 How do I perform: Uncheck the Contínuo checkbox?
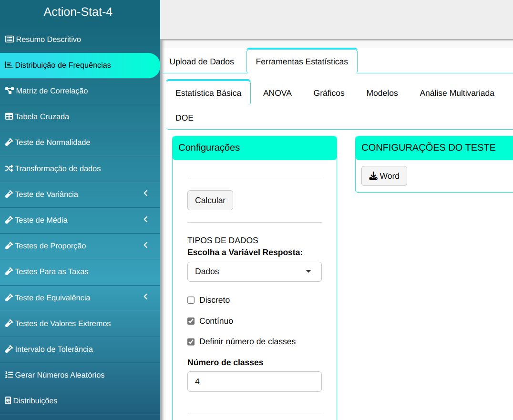[x=191, y=321]
